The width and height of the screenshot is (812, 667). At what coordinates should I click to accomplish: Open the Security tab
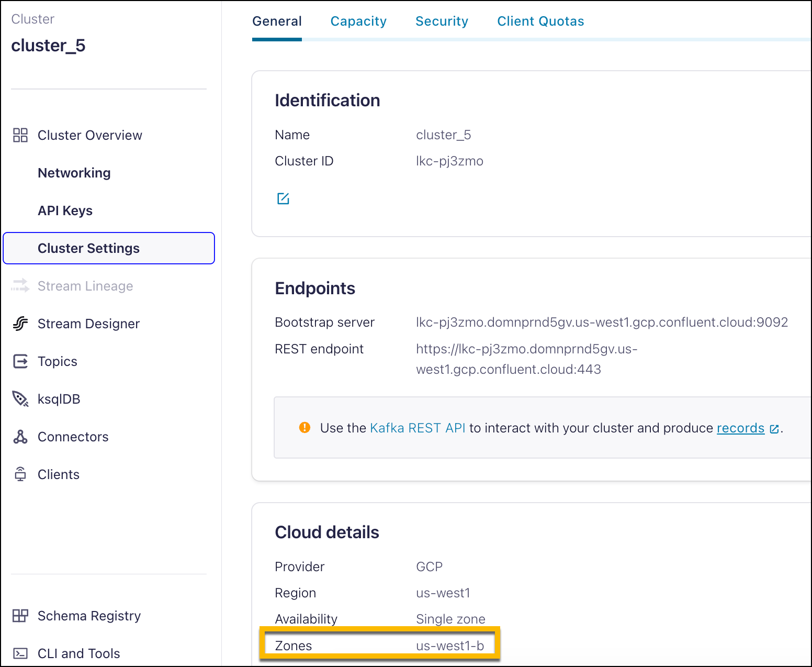click(x=442, y=21)
